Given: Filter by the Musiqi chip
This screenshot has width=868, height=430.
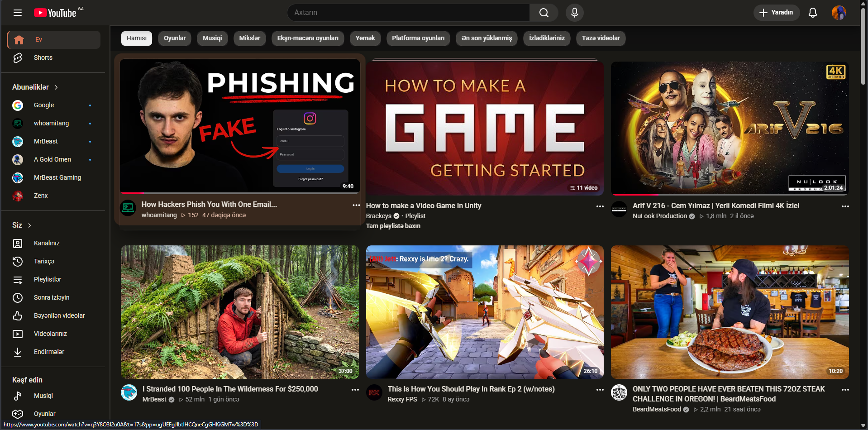Looking at the screenshot, I should click(x=212, y=38).
